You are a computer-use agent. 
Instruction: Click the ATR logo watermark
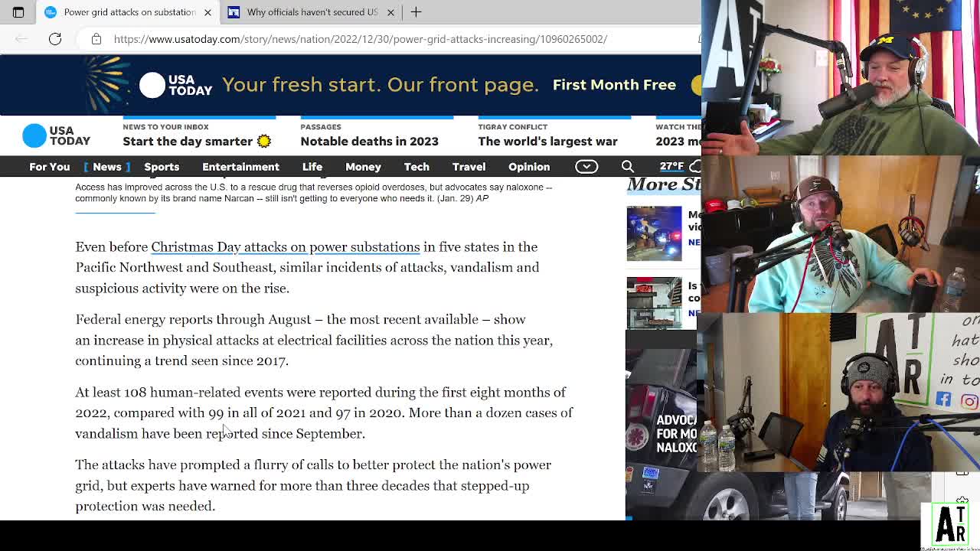(x=951, y=525)
